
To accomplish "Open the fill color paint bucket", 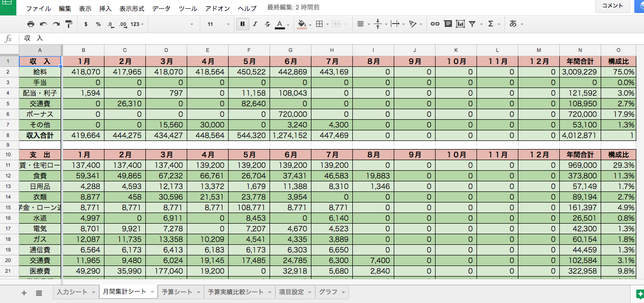I will click(x=302, y=24).
